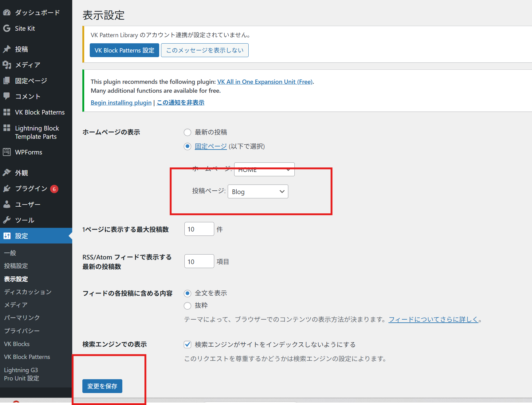This screenshot has height=405, width=532.
Task: Click the VK Block Patterns 設定 button
Action: point(124,50)
